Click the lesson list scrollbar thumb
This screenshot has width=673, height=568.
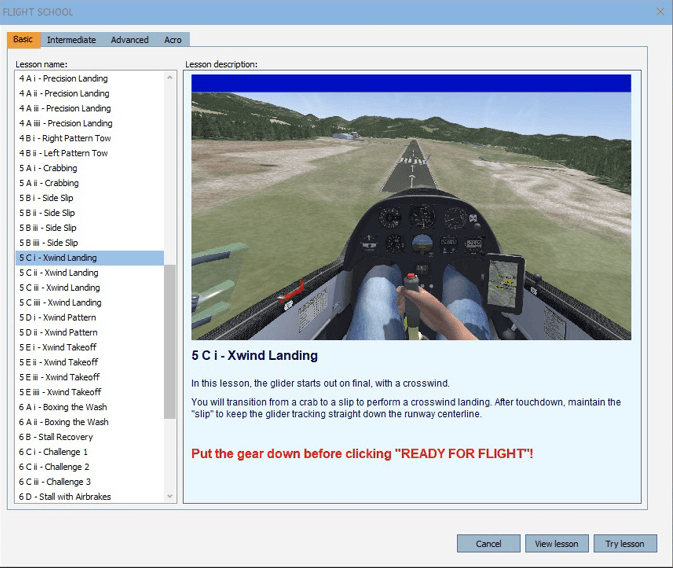[170, 342]
